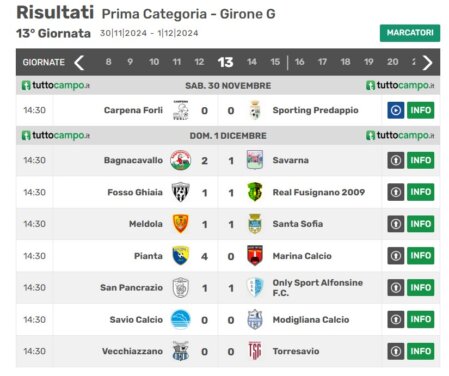
Task: Open video highlights for Carpena Forlì match
Action: pos(396,110)
